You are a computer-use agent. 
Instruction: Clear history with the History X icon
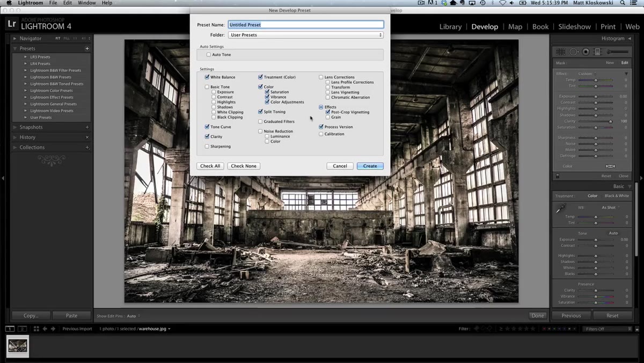coord(87,137)
